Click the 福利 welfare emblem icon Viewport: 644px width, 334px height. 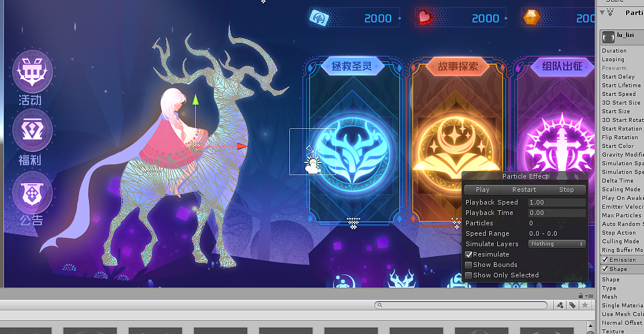tap(32, 131)
